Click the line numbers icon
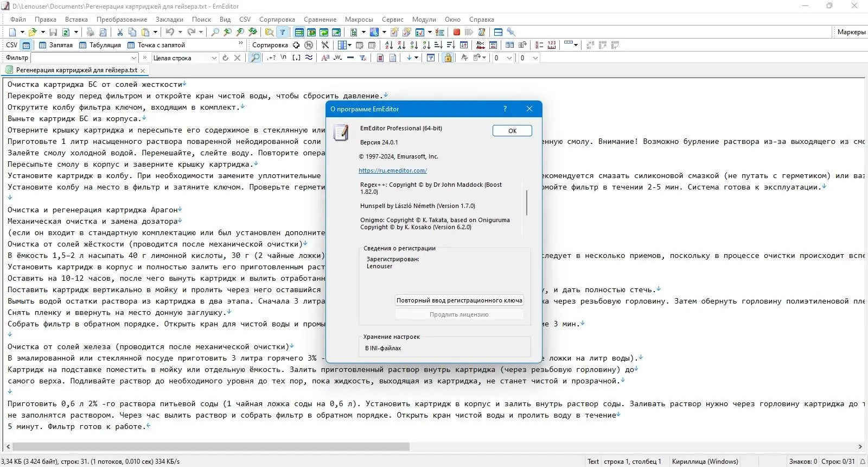868x467 pixels. [539, 45]
